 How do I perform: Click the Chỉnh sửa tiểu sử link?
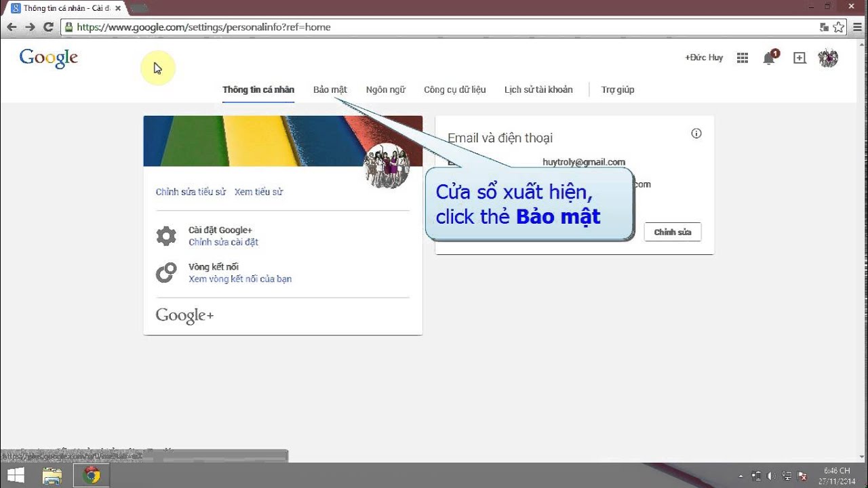tap(191, 192)
